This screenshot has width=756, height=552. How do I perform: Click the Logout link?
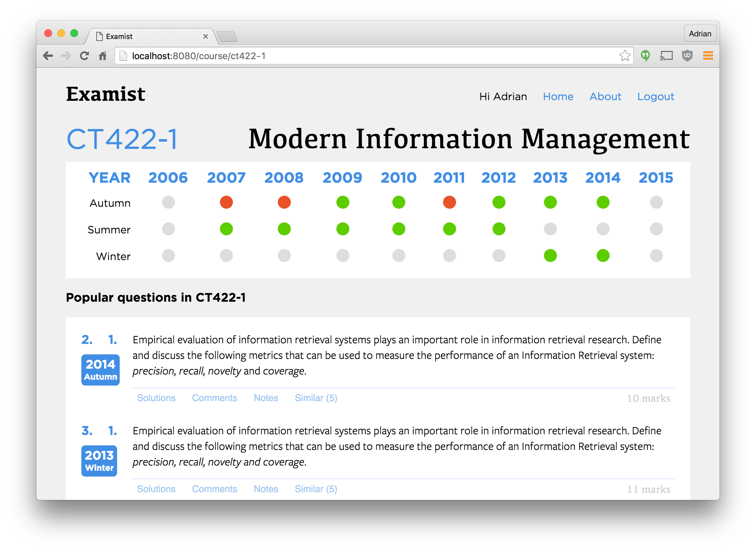click(656, 97)
